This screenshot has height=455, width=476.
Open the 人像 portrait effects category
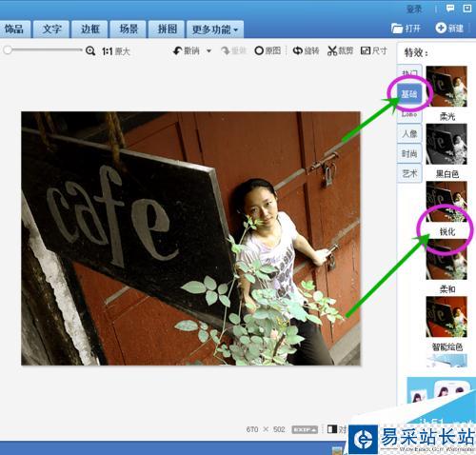[x=409, y=133]
